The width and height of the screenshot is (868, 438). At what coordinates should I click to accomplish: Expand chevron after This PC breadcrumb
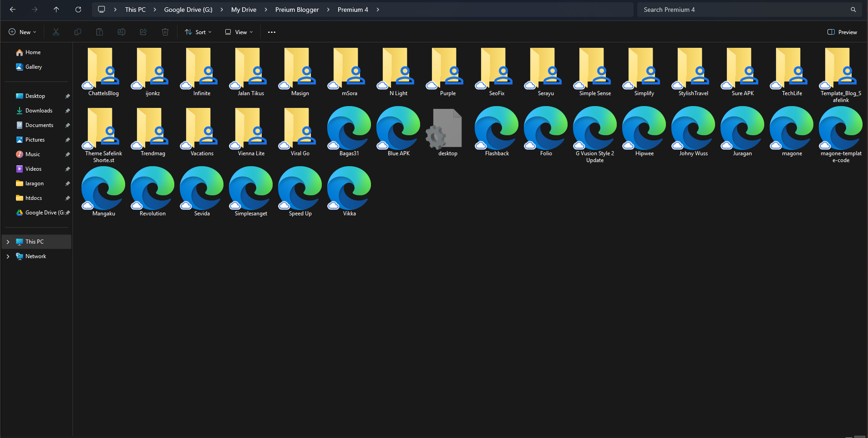[x=155, y=10]
